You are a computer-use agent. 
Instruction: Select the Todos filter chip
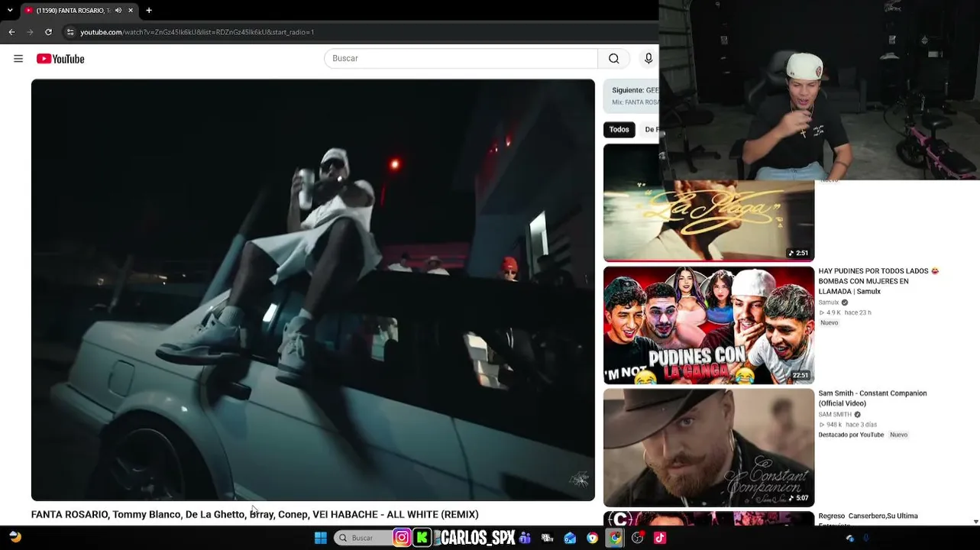[x=619, y=130]
